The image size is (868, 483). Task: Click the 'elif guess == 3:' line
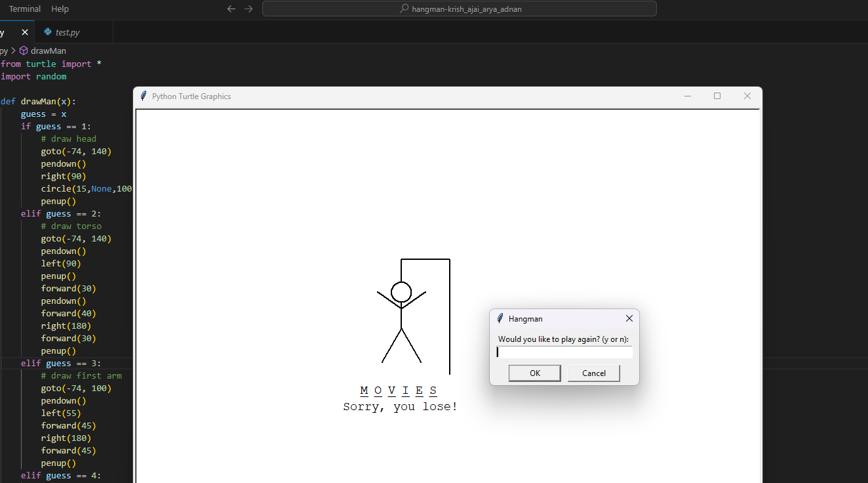(x=61, y=363)
